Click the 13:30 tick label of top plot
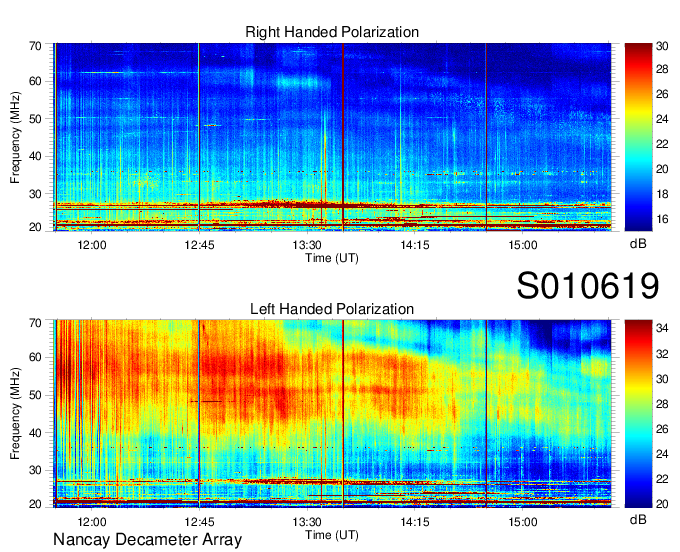680x552 pixels. pos(307,245)
